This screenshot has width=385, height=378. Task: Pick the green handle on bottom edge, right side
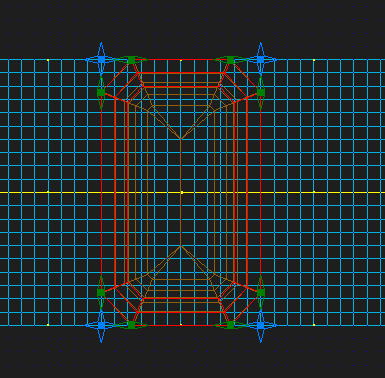pyautogui.click(x=231, y=325)
